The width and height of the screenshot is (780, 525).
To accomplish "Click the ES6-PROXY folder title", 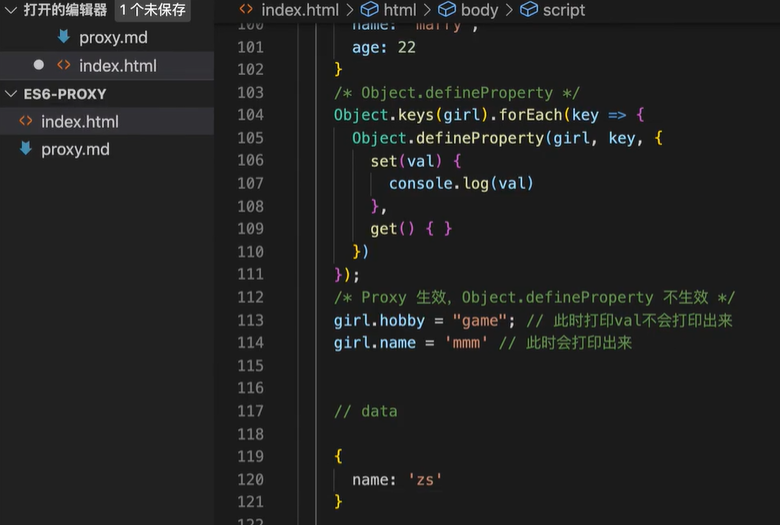I will point(65,94).
